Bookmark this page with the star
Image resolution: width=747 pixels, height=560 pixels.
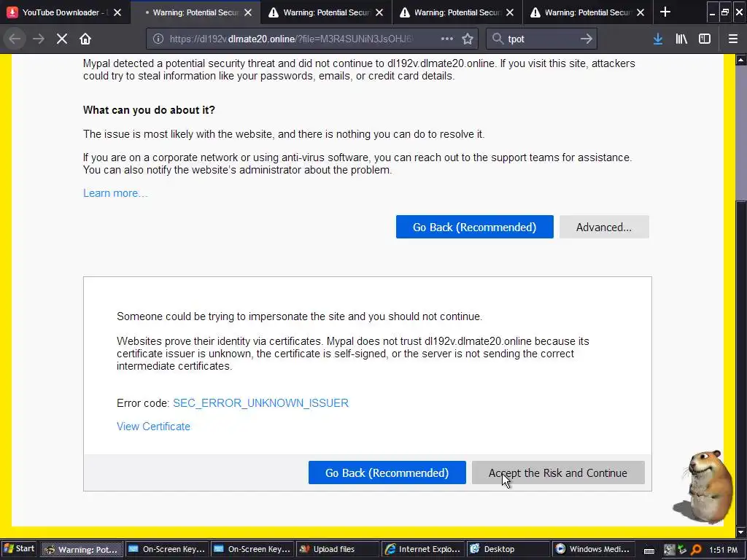468,39
